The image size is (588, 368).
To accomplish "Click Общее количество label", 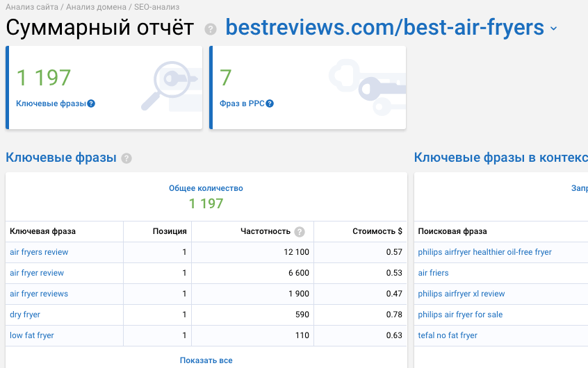I will [x=206, y=188].
